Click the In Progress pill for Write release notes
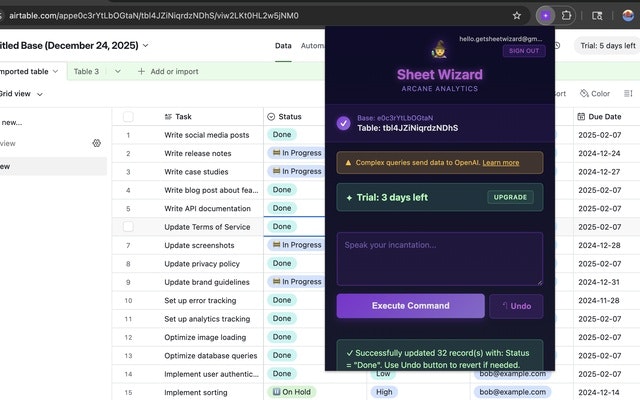The width and height of the screenshot is (640, 400). 297,153
